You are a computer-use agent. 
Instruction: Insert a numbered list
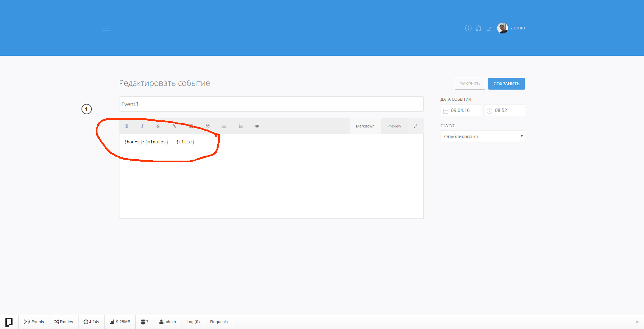[241, 126]
